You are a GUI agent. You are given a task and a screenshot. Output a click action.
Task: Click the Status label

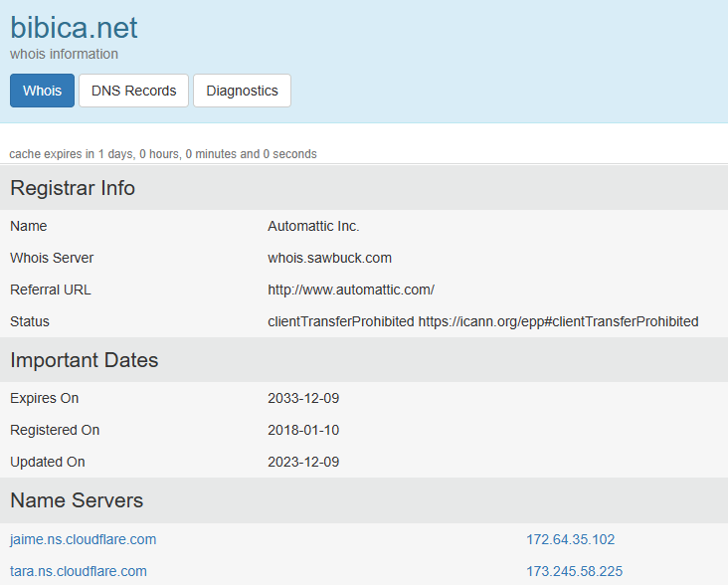click(x=30, y=321)
